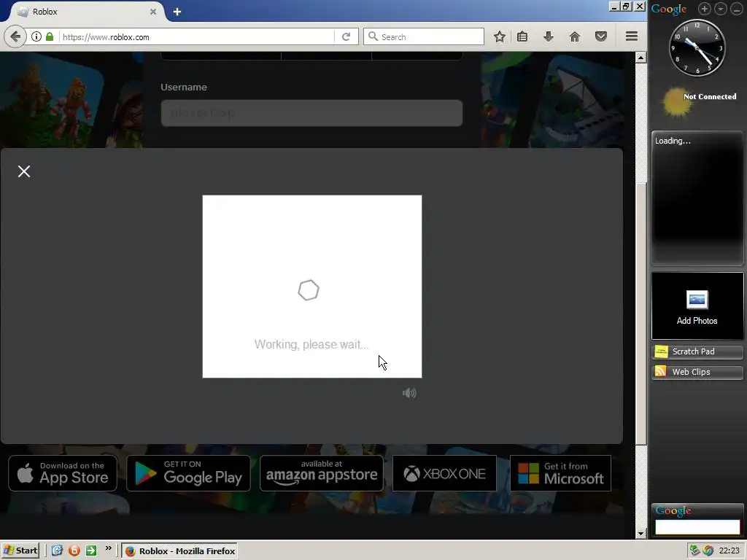Bookmark this page with star icon
Viewport: 747px width, 560px height.
(x=499, y=36)
